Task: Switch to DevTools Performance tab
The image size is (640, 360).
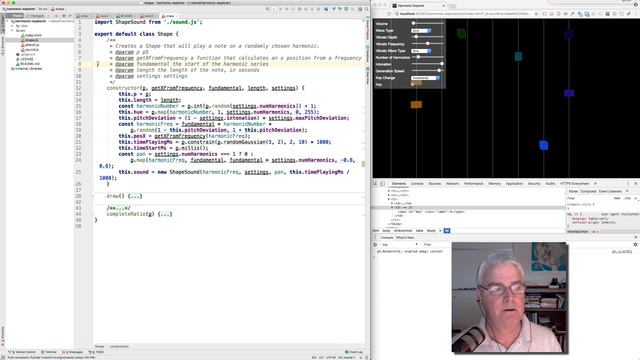Action: 473,184
